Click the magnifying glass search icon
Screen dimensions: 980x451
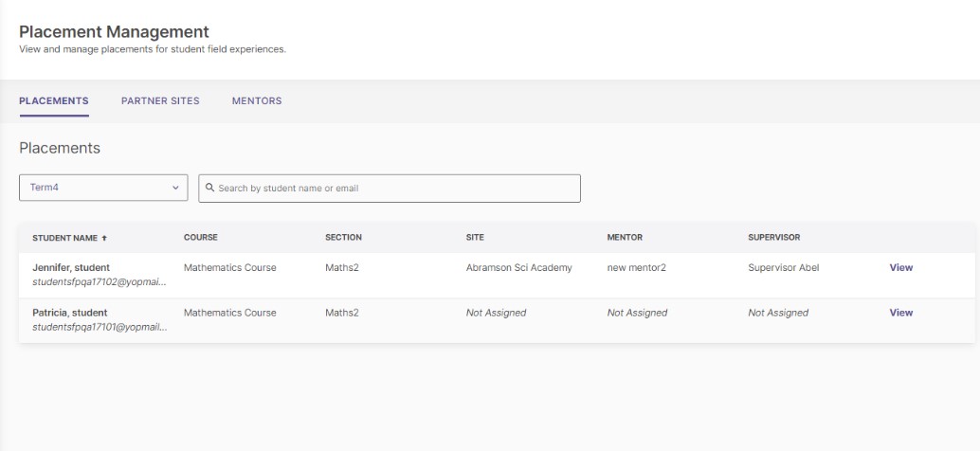(x=209, y=189)
